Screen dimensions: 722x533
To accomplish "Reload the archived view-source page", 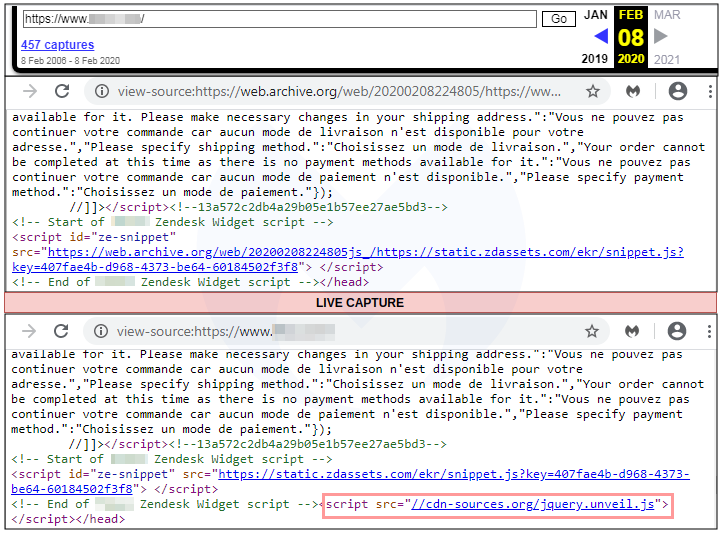I will [62, 92].
